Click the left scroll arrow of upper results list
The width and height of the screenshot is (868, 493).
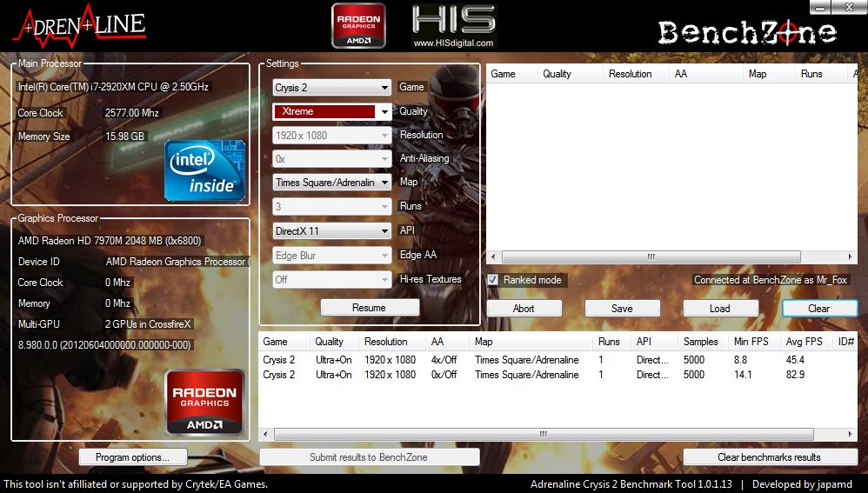click(493, 256)
